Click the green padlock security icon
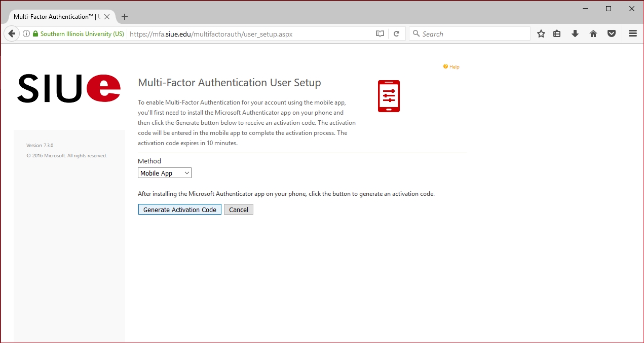Viewport: 644px width, 343px height. coord(35,34)
